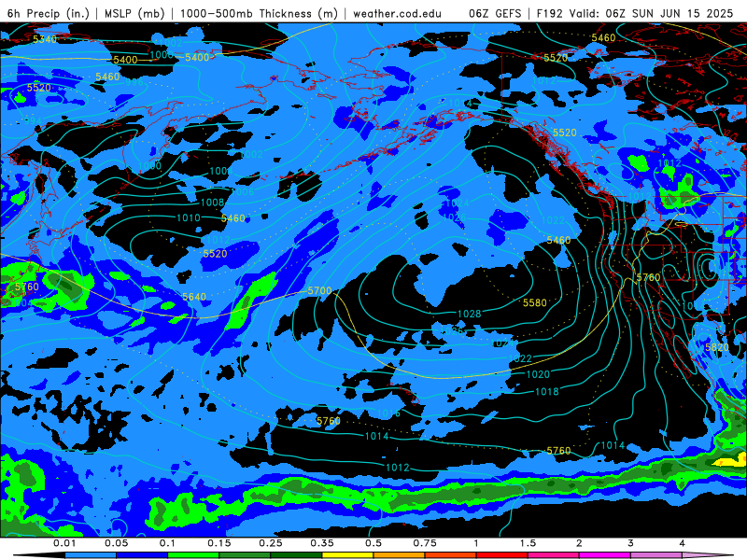Viewport: 747px width, 560px height.
Task: Select the medium green 0.15–0.25 legend swatch
Action: [245, 555]
